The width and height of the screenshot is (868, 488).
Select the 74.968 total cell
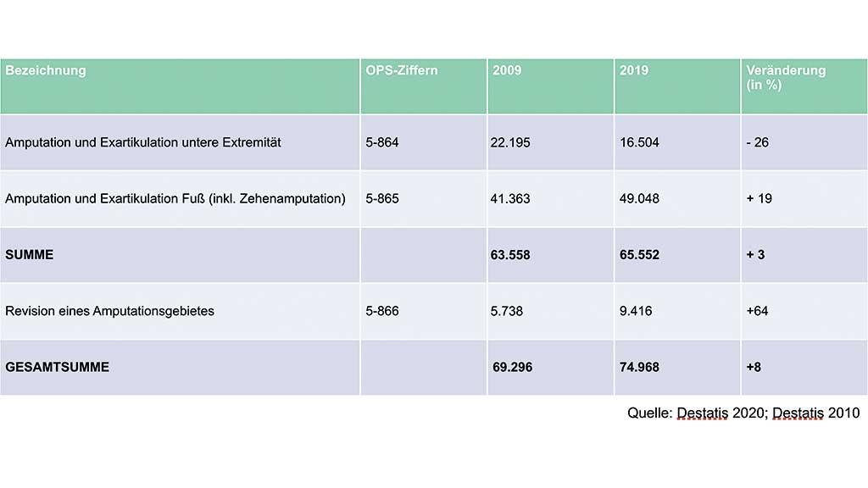[x=639, y=367]
